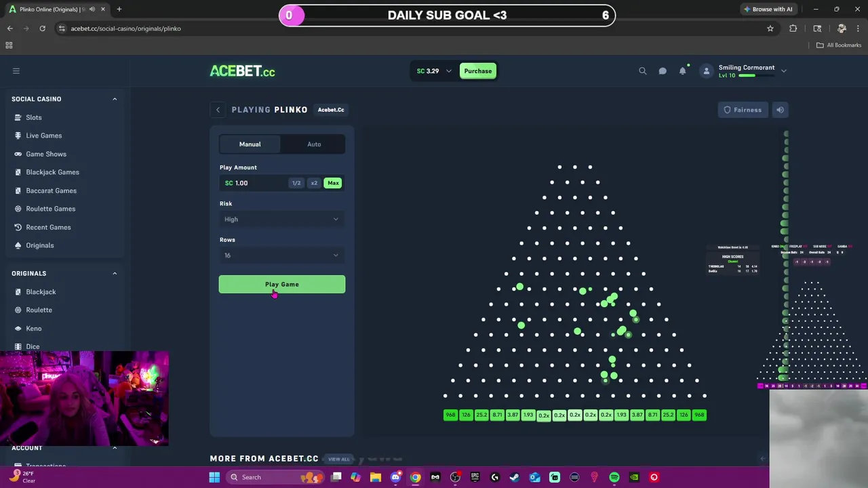Screen dimensions: 868x488
Task: Click the ACEBET.cc logo
Action: click(242, 71)
